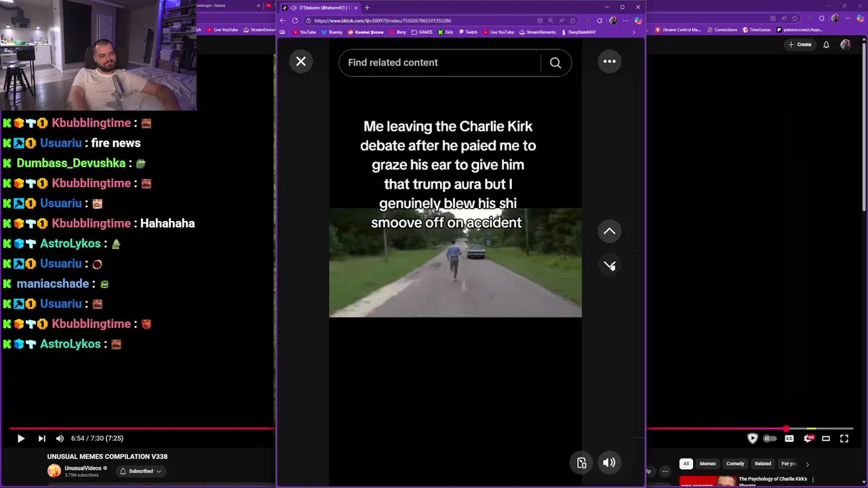The height and width of the screenshot is (488, 868).
Task: Skip to the next YouTube video
Action: click(x=41, y=439)
